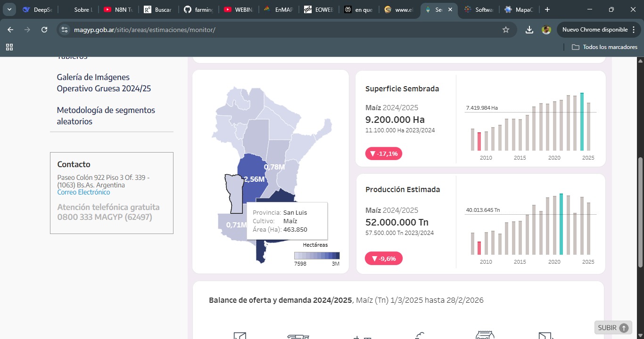Expand the tab search dropdown arrow
Image resolution: width=644 pixels, height=339 pixels.
pos(9,9)
